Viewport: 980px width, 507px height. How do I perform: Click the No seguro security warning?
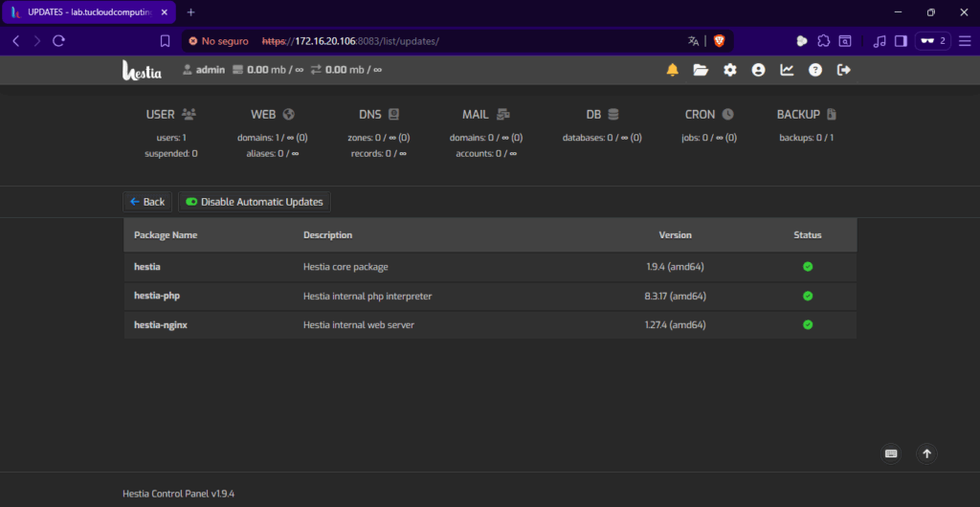tap(218, 41)
